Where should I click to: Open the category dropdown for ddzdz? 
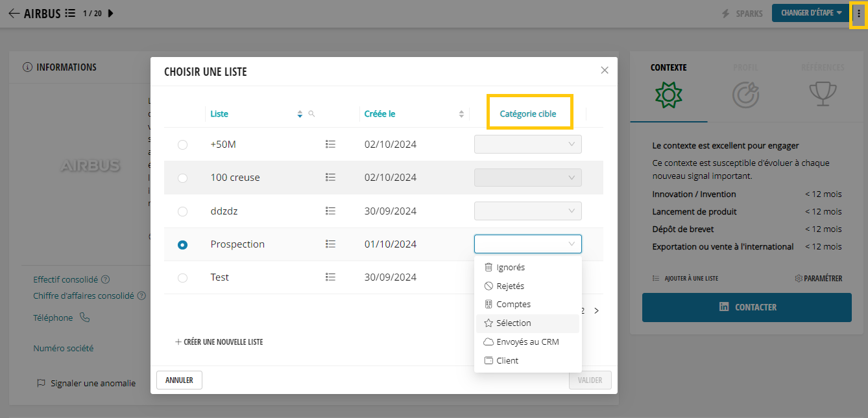tap(528, 211)
